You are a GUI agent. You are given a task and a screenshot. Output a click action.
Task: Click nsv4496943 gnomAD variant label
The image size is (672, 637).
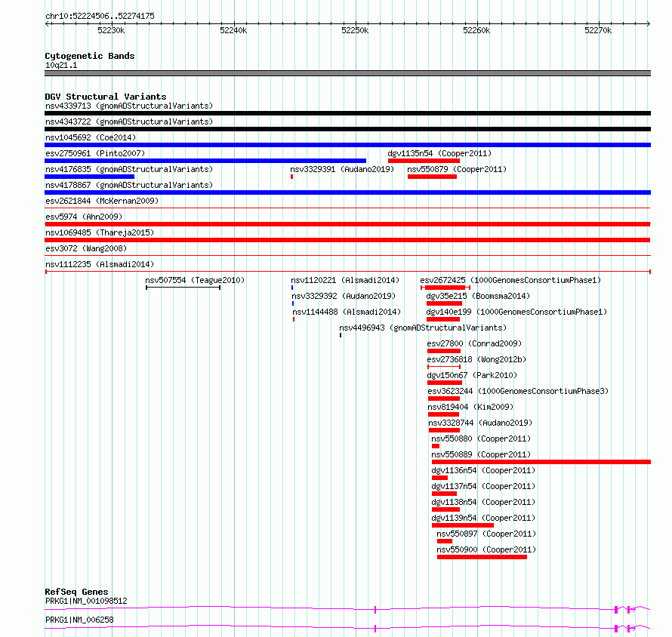[423, 328]
